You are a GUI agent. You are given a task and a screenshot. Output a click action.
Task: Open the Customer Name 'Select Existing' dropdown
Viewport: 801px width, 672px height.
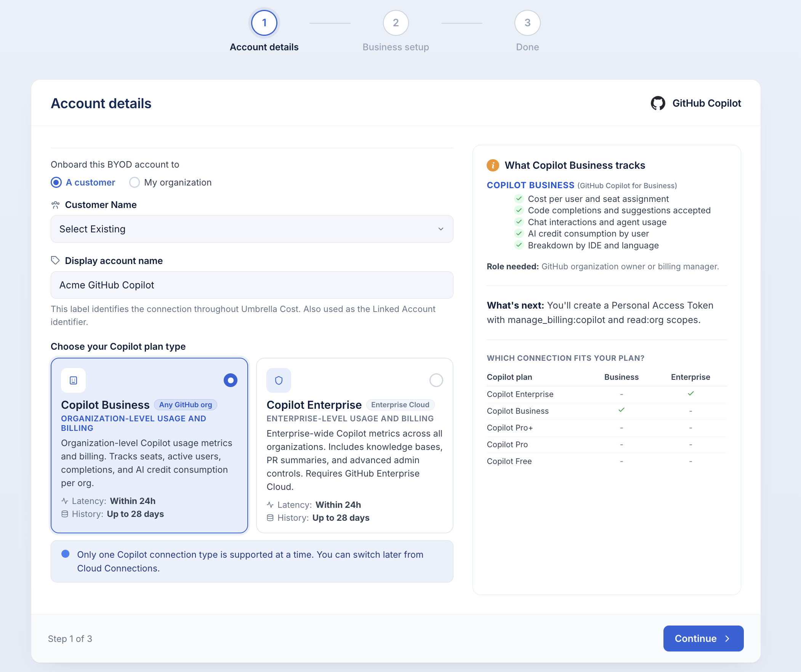point(252,229)
